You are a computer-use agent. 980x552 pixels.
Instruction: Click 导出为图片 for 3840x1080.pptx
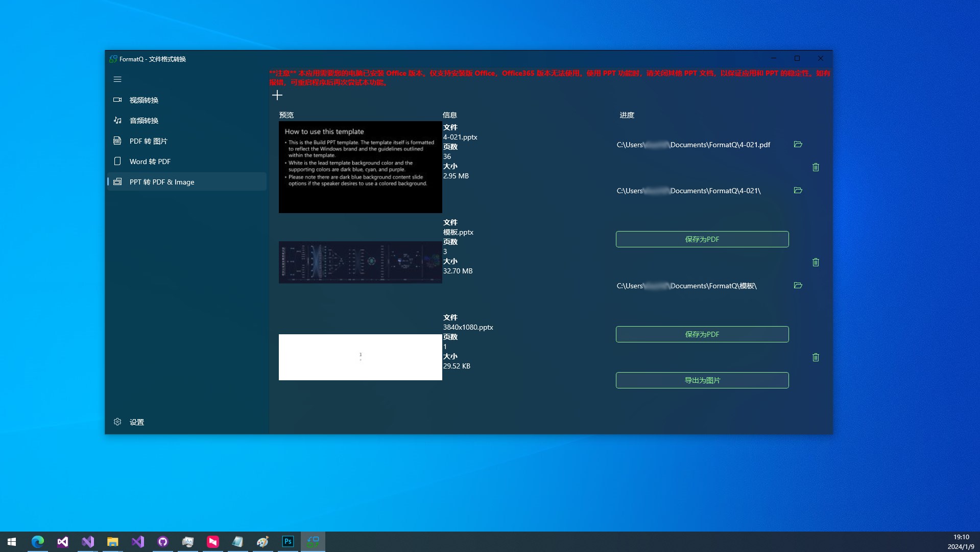(x=702, y=380)
